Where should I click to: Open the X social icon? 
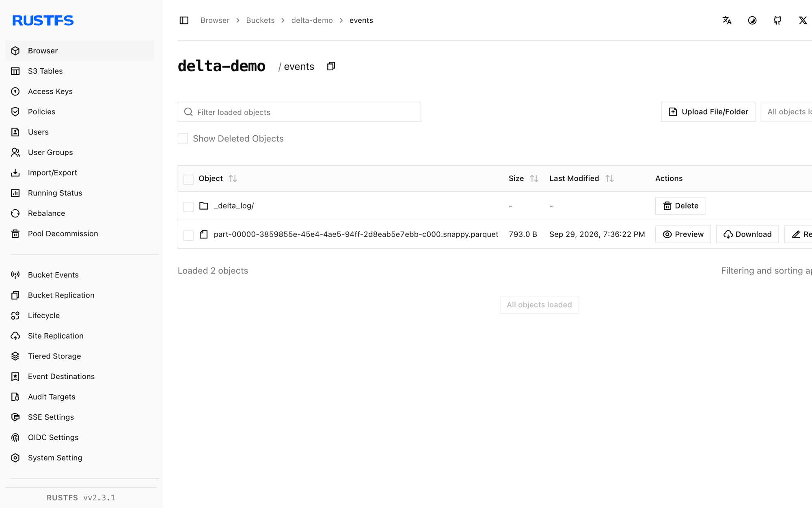[x=803, y=20]
